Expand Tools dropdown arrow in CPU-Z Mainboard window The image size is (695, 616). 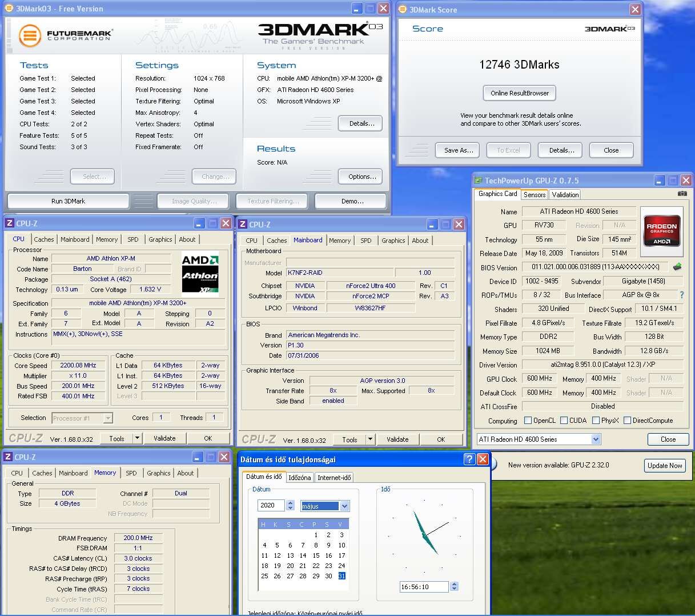(370, 439)
